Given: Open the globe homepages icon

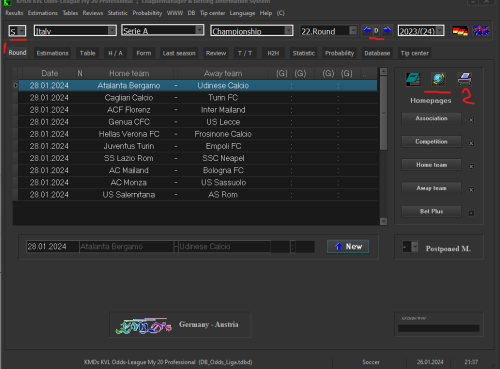Looking at the screenshot, I should coord(438,79).
